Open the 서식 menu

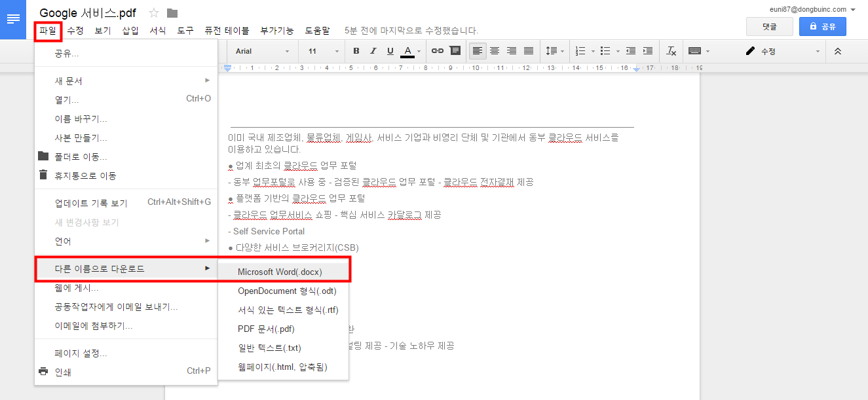pyautogui.click(x=158, y=31)
